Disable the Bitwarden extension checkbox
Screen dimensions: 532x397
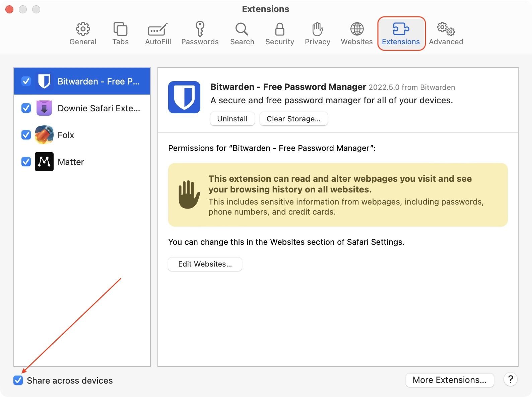(x=26, y=81)
